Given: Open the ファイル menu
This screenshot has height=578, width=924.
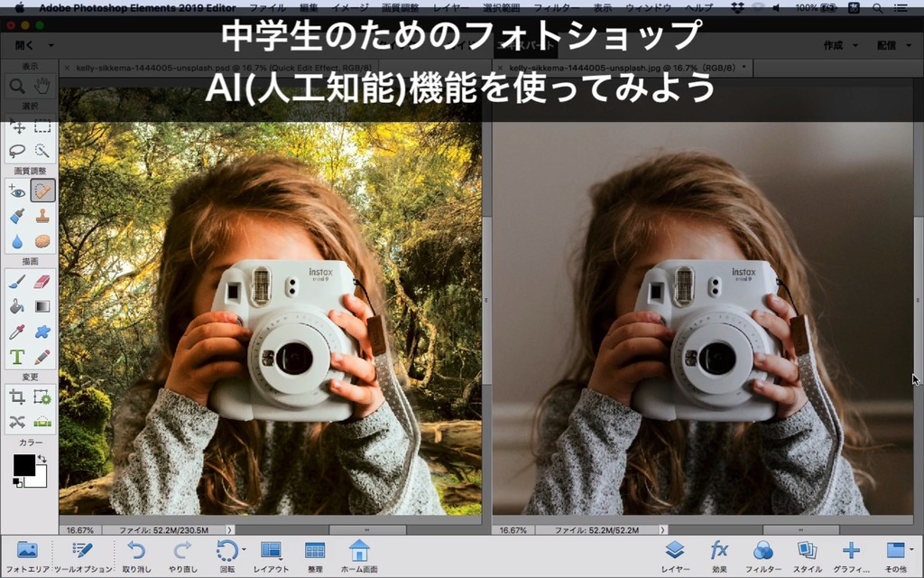Looking at the screenshot, I should pos(267,7).
